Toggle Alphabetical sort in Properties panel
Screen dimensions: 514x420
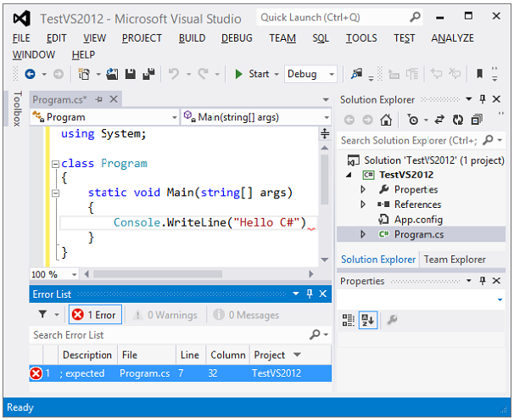pyautogui.click(x=368, y=320)
